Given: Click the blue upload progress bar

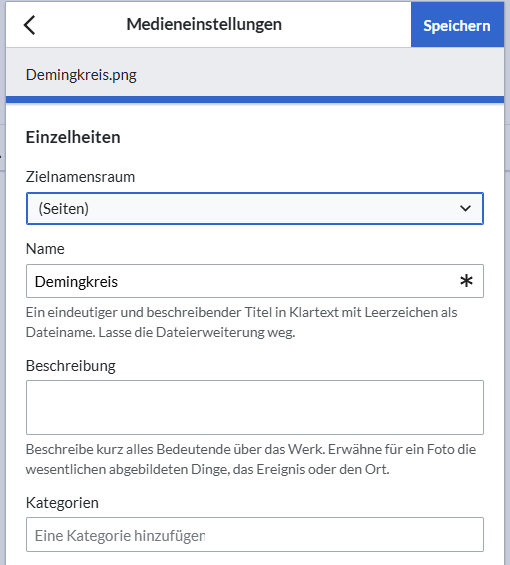Looking at the screenshot, I should click(x=255, y=100).
